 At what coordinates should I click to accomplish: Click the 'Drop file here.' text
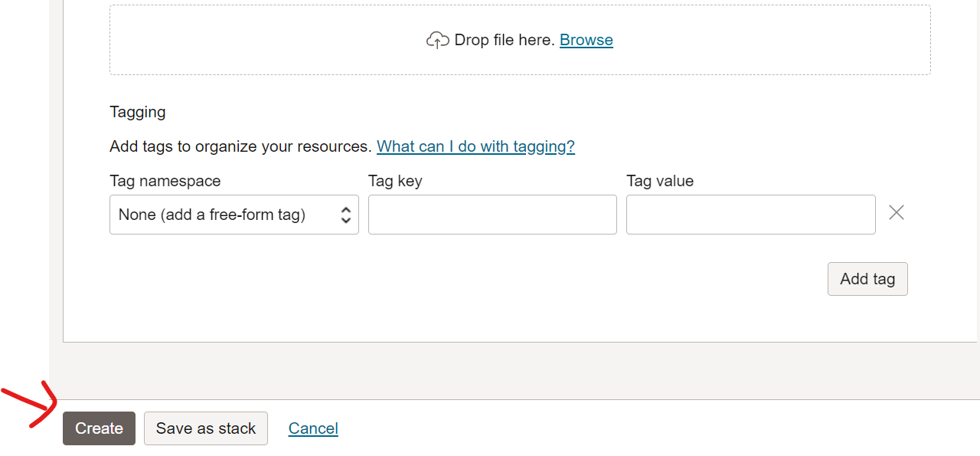pyautogui.click(x=505, y=40)
